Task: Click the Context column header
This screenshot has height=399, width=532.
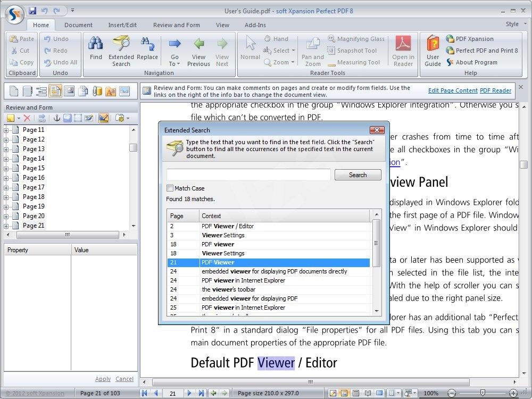Action: point(285,216)
